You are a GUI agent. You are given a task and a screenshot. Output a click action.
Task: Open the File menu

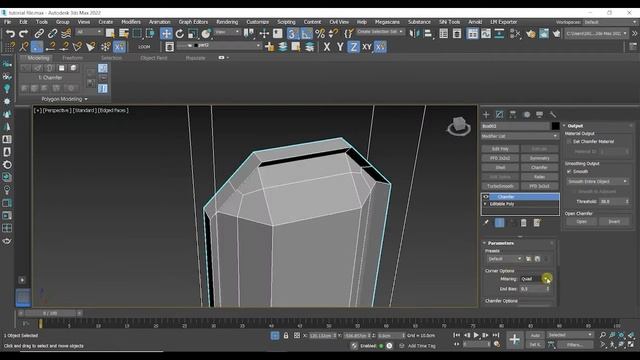click(x=8, y=22)
